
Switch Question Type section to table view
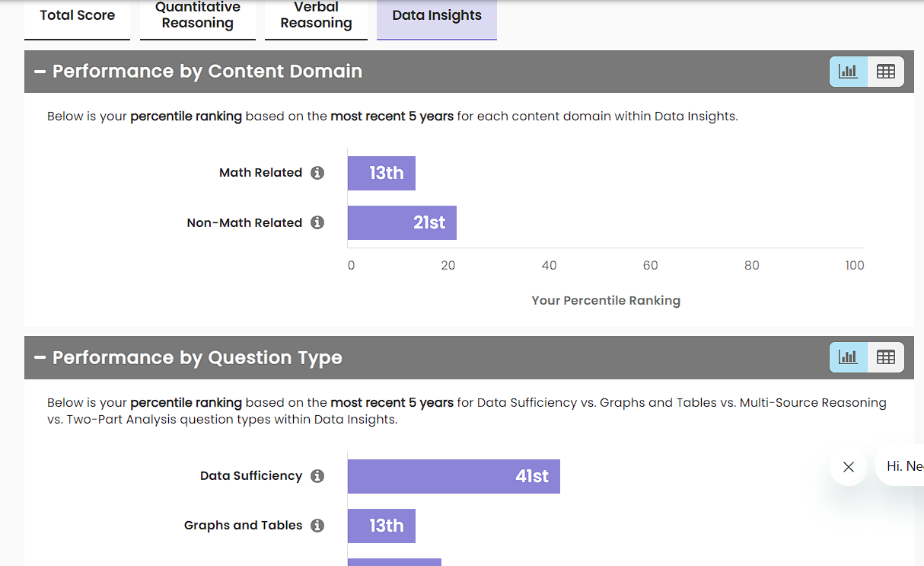[x=885, y=357]
